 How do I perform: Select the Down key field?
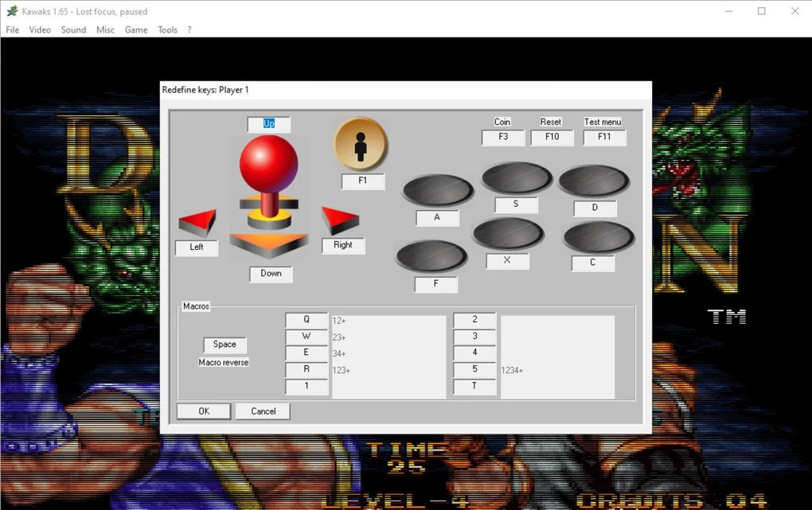point(271,274)
